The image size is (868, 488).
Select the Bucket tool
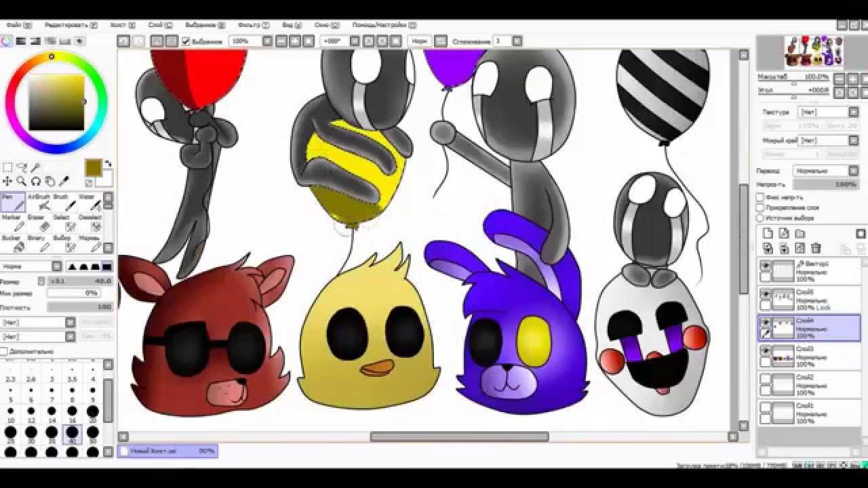coord(13,243)
